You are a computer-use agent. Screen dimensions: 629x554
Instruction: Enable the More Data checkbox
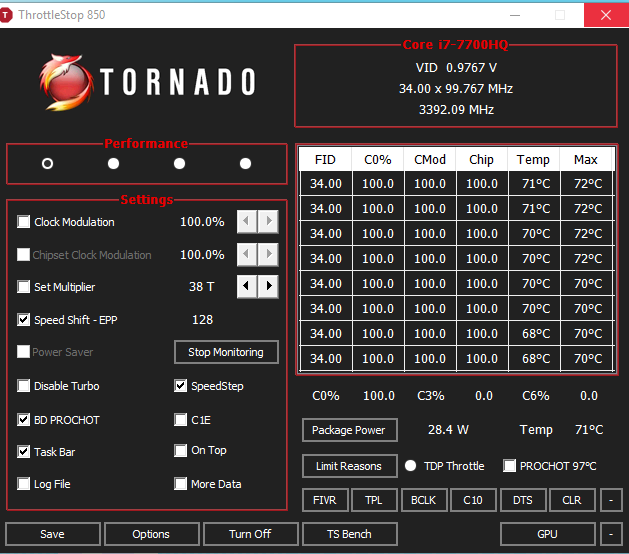pyautogui.click(x=181, y=484)
